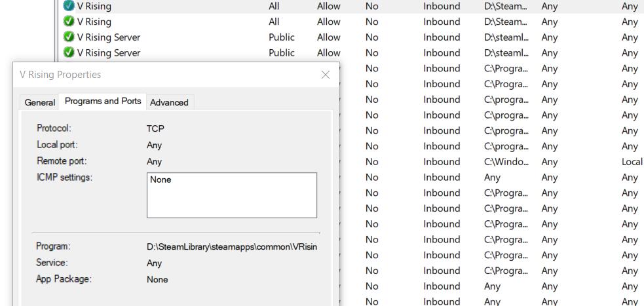The image size is (644, 306).
Task: Click the green check icon of the non-highlighted V Rising rule
Action: (69, 22)
